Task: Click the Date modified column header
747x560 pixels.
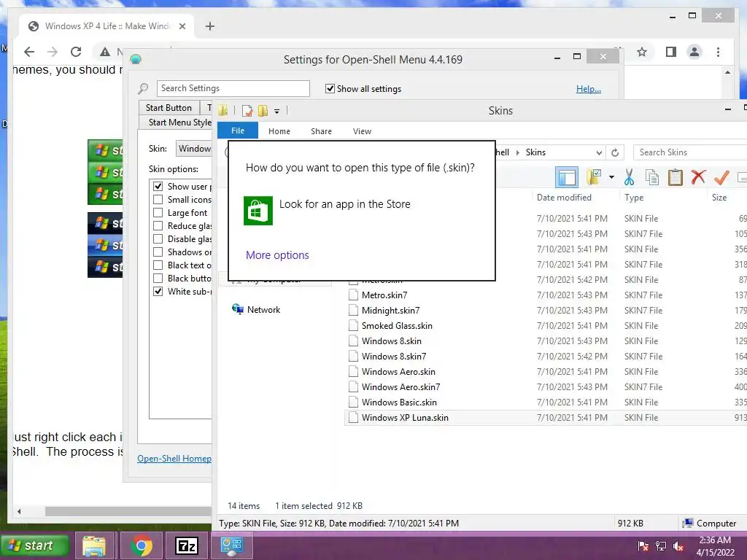Action: coord(564,198)
